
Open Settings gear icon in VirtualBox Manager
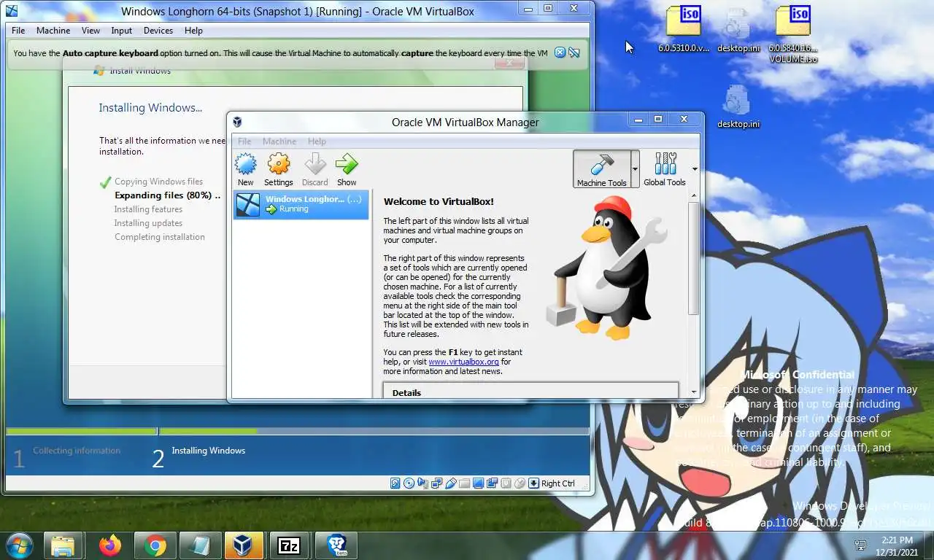coord(279,169)
